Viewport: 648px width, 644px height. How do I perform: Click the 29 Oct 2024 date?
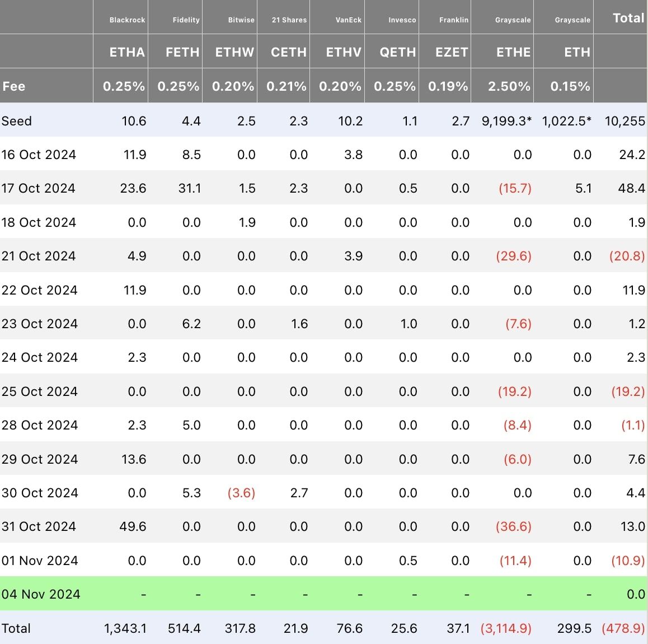click(x=40, y=460)
